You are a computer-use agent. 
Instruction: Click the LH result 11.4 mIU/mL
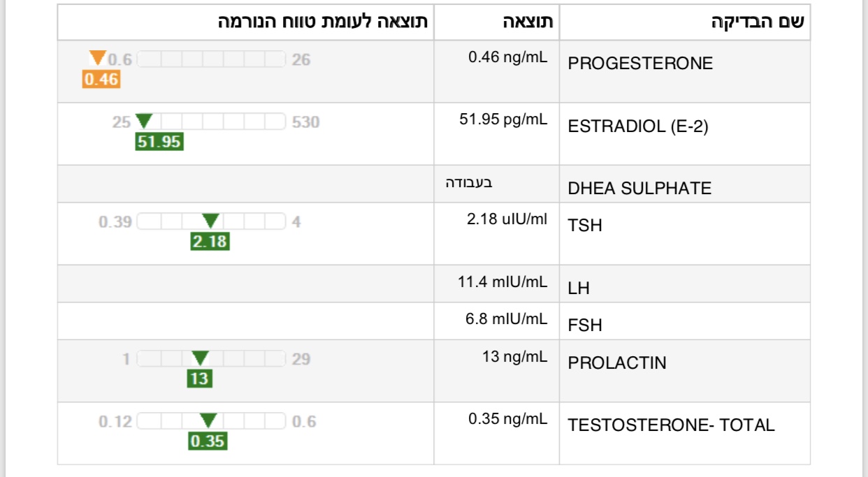502,282
